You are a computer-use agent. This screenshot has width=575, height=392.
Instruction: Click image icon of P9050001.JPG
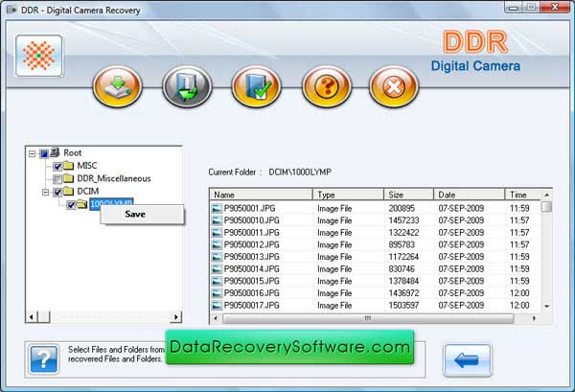coord(218,208)
